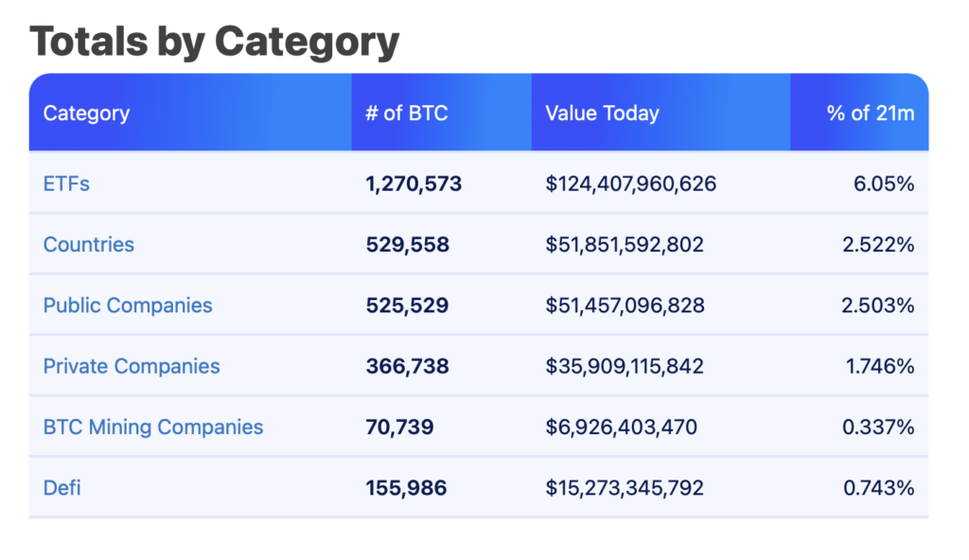Click the Private Companies BTC count 366,738
Viewport: 969px width, 560px height.
point(406,366)
